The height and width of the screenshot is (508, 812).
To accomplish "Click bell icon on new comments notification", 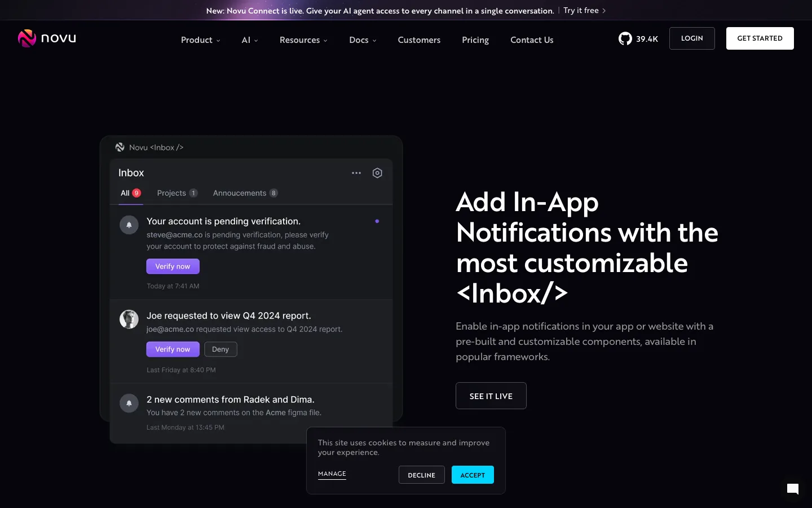I will point(129,403).
